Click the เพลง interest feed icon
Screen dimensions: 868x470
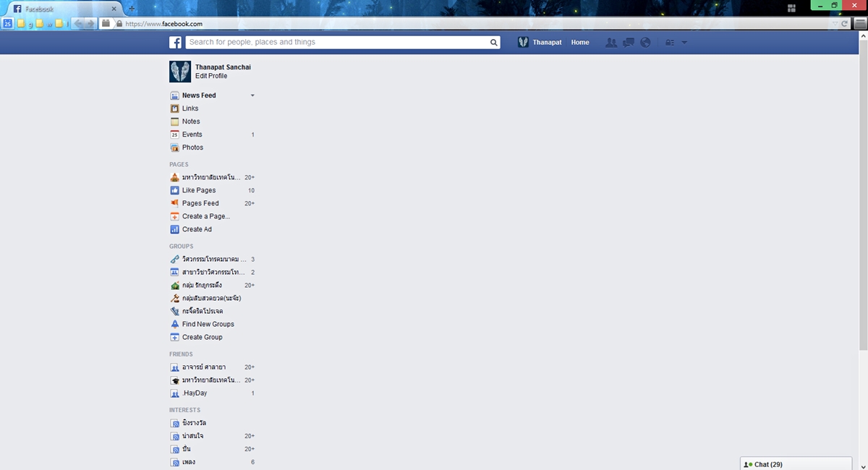pyautogui.click(x=174, y=462)
